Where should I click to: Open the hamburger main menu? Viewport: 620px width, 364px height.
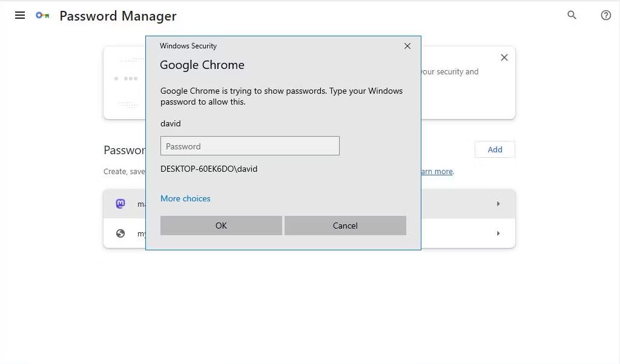pyautogui.click(x=20, y=15)
